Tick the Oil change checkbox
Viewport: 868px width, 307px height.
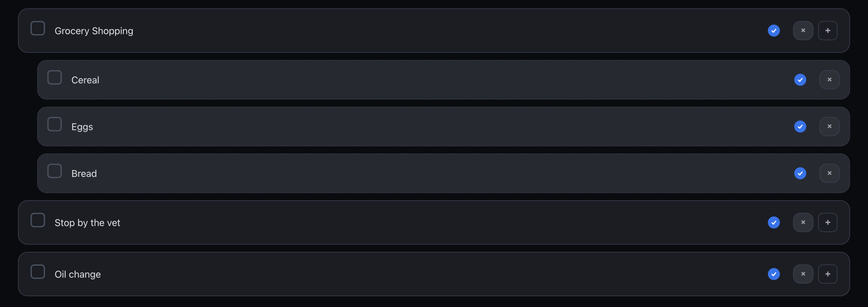pos(38,272)
